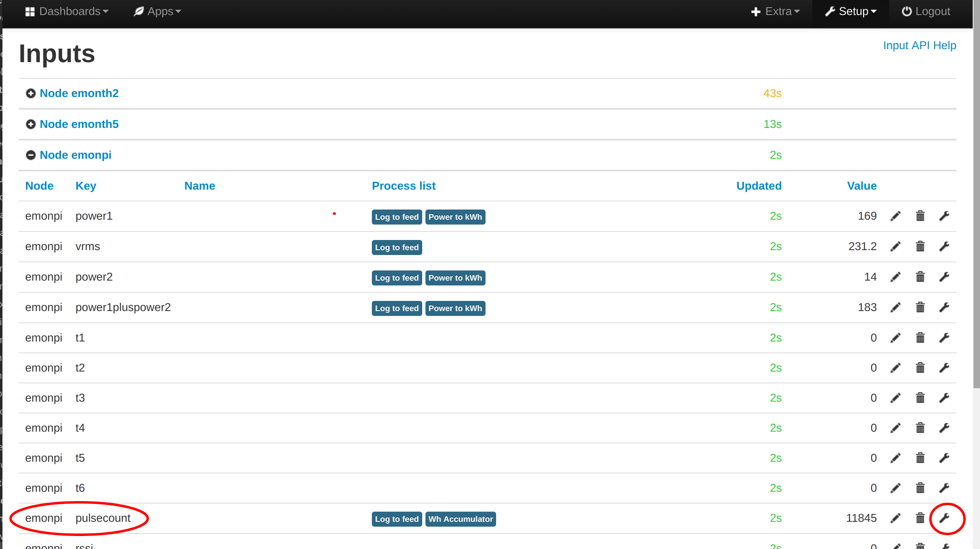980x549 pixels.
Task: Open the Dashboards dropdown menu
Action: pyautogui.click(x=67, y=11)
